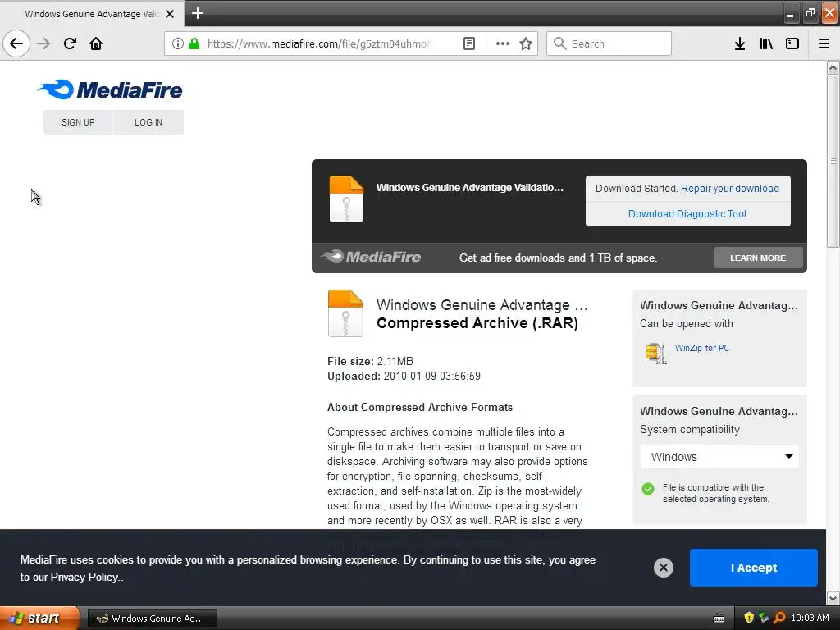Viewport: 840px width, 630px height.
Task: Click the page vertical scrollbar thumb
Action: [x=833, y=161]
